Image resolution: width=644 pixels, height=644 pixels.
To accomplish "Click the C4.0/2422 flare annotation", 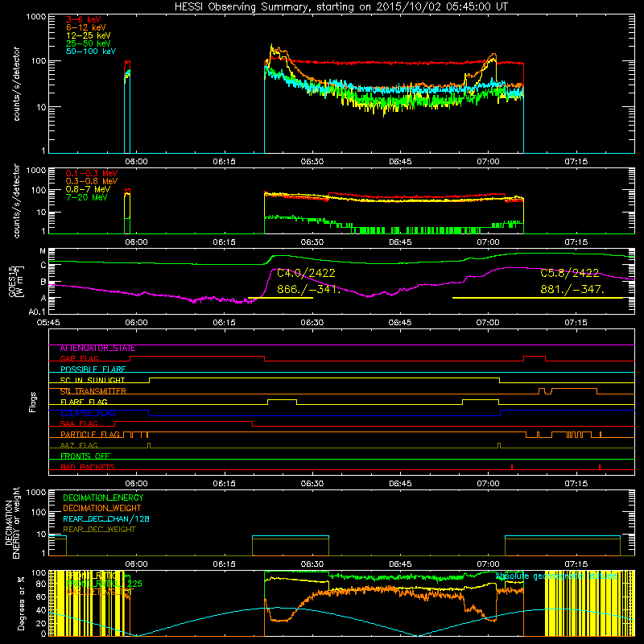I will (306, 273).
